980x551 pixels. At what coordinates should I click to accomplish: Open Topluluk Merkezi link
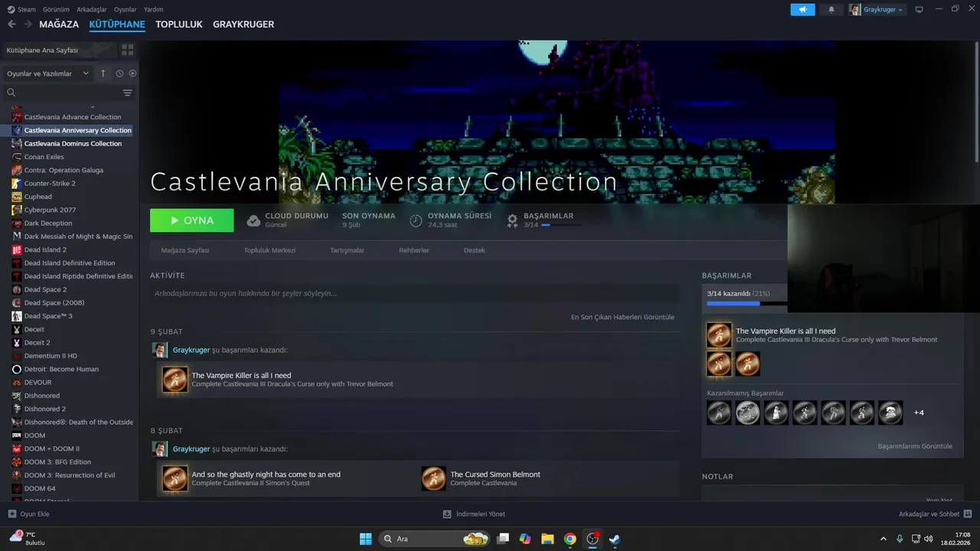click(269, 250)
